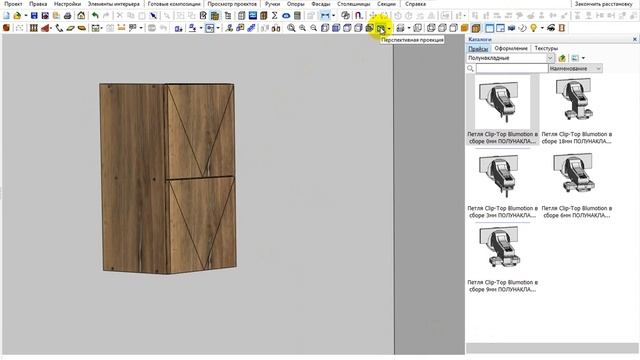This screenshot has height=360, width=640.
Task: Click the zoom out magnifier with minus
Action: point(313,28)
